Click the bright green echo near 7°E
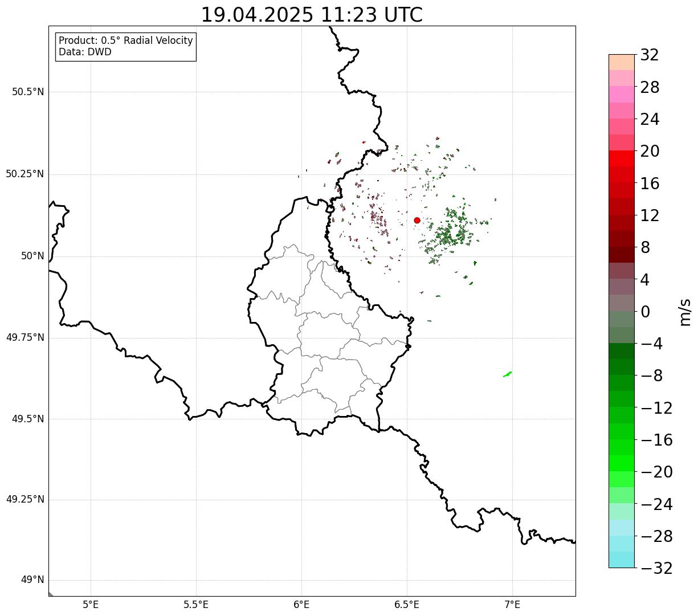The width and height of the screenshot is (698, 616). (508, 374)
